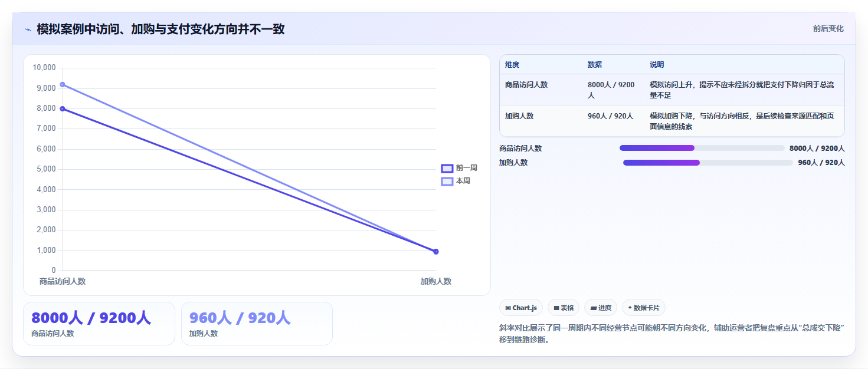Toggle the 前一周 legend series
The height and width of the screenshot is (369, 868).
tap(459, 168)
